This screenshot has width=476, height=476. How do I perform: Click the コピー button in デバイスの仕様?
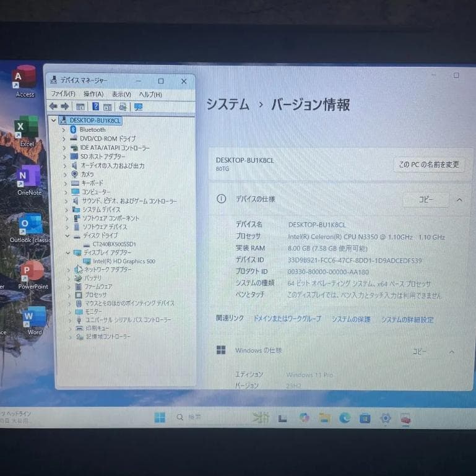point(426,199)
